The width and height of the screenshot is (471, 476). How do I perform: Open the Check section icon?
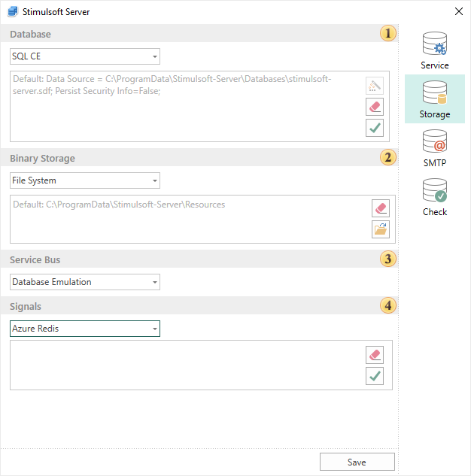(x=435, y=197)
